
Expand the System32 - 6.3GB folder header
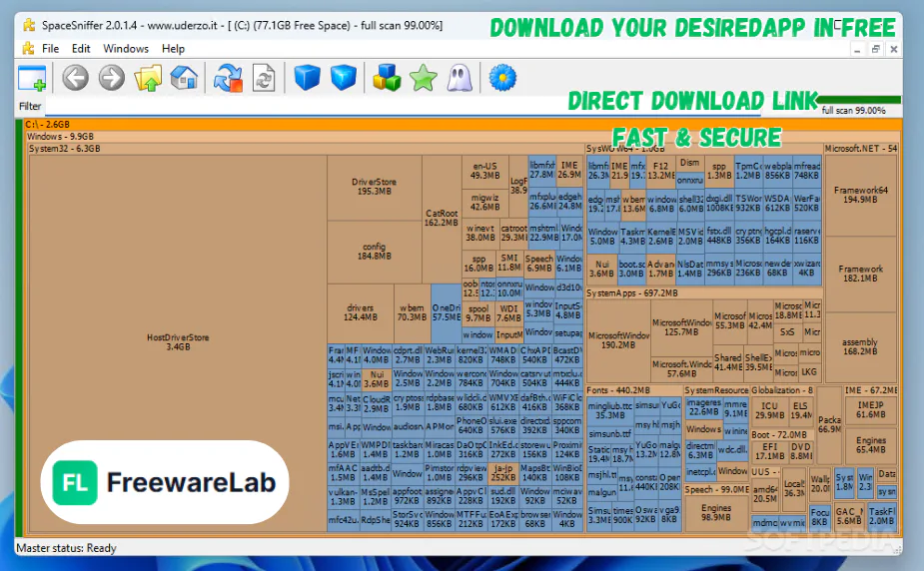pos(66,149)
